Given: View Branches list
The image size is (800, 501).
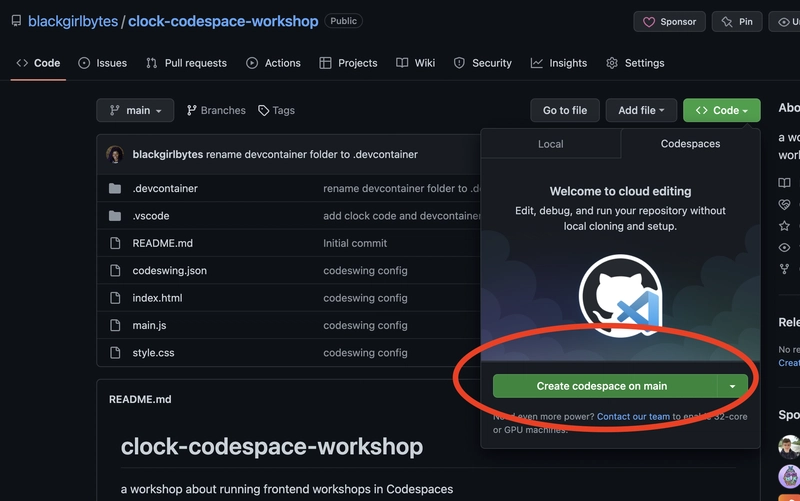Looking at the screenshot, I should tap(216, 110).
